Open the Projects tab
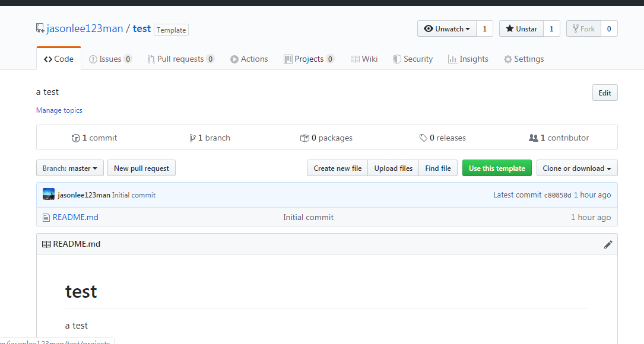644x344 pixels. pyautogui.click(x=309, y=59)
